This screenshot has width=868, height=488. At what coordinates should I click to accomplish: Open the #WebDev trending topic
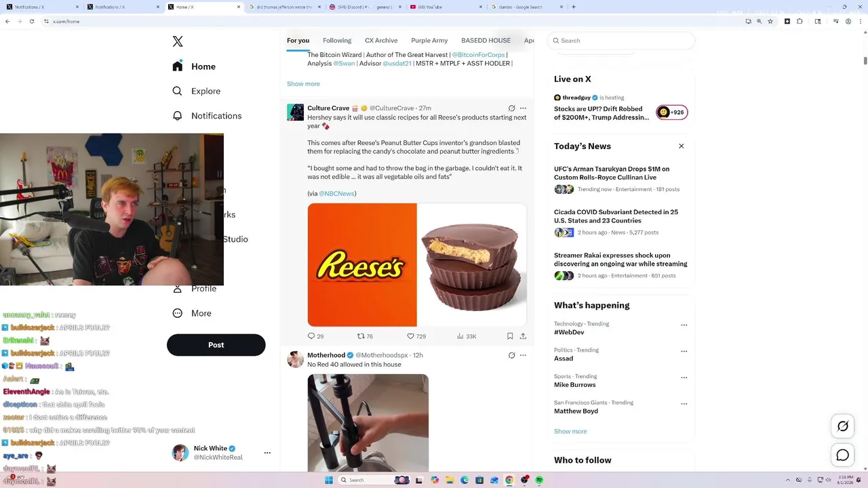569,332
